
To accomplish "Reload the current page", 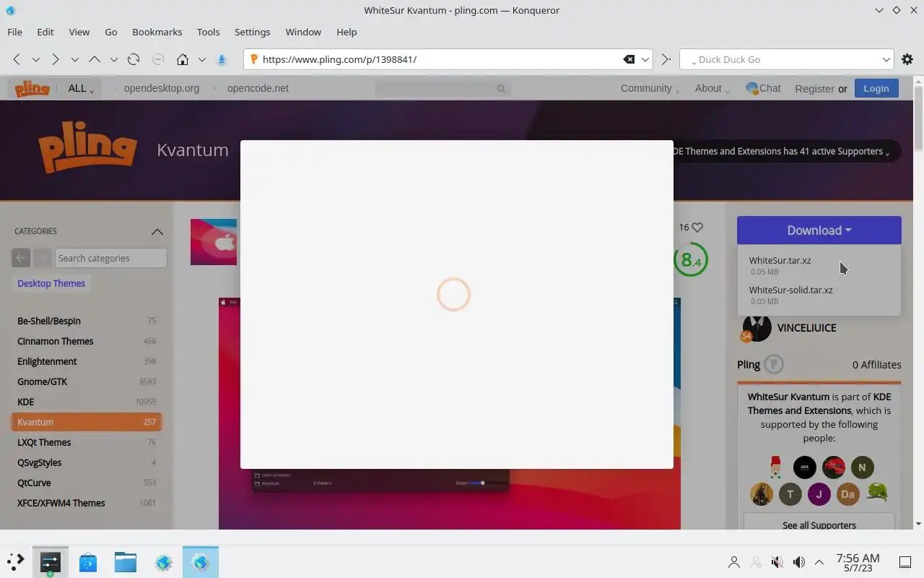I will 134,59.
